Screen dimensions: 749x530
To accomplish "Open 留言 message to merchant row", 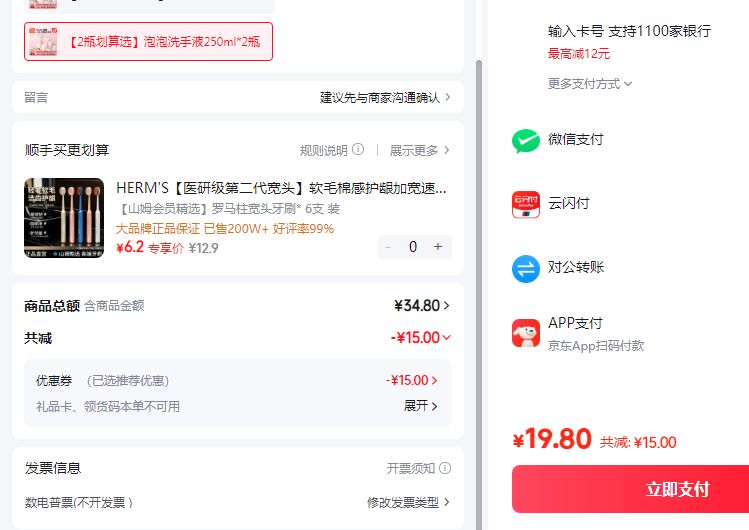I will tap(237, 97).
